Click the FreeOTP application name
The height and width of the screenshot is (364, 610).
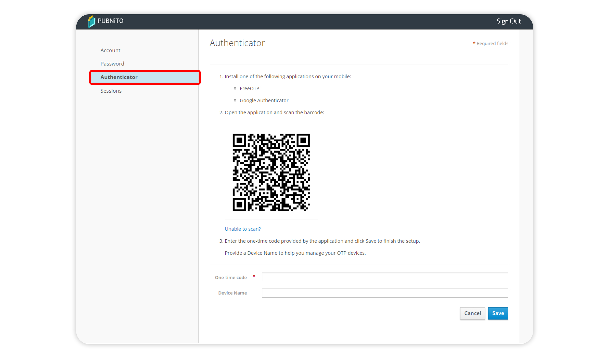point(249,88)
